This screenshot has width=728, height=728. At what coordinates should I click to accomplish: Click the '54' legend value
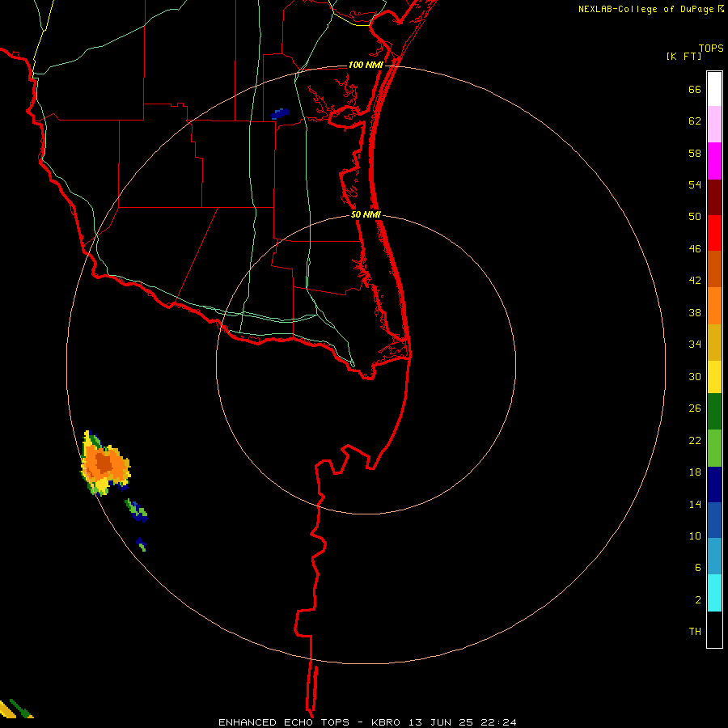tap(695, 184)
